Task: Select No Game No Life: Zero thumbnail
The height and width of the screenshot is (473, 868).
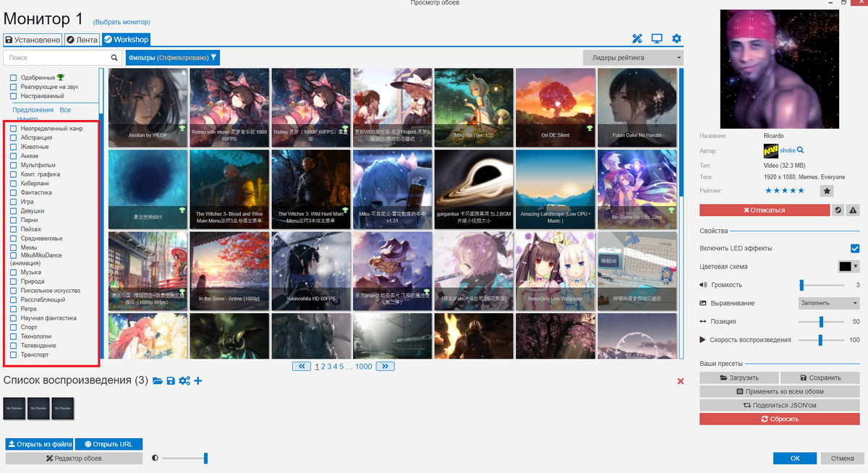Action: (637, 189)
